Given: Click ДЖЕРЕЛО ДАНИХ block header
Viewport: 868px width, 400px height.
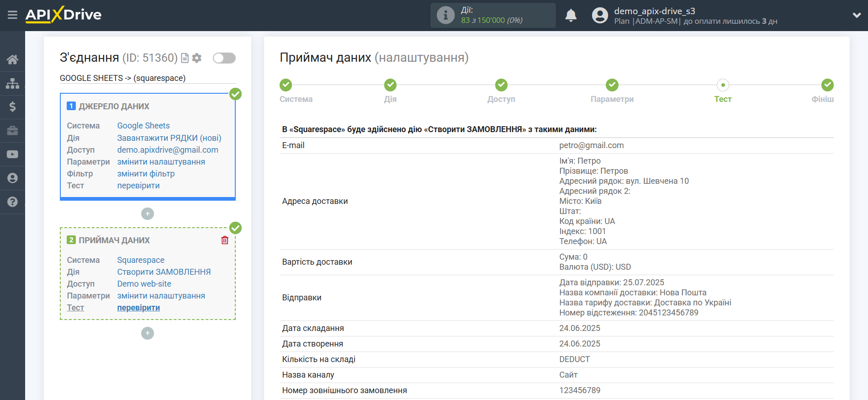Looking at the screenshot, I should (x=114, y=107).
